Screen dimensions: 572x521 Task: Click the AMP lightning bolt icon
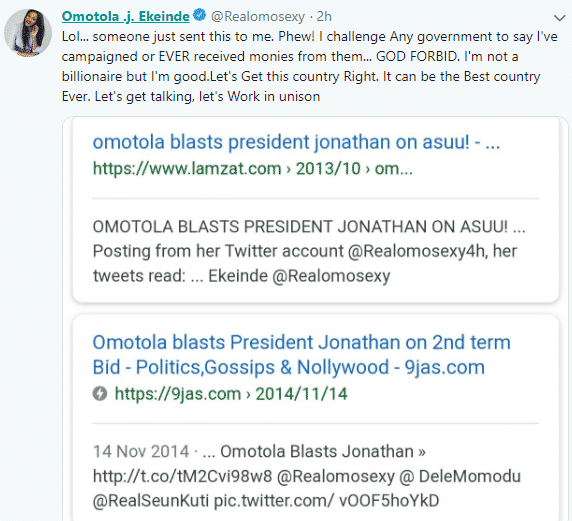[x=100, y=394]
